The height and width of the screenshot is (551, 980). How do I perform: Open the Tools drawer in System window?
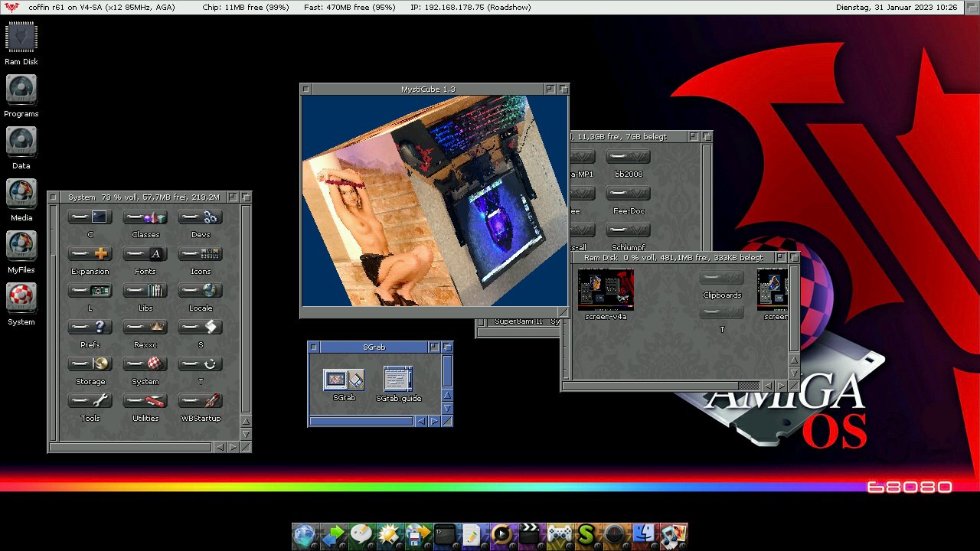[x=90, y=401]
